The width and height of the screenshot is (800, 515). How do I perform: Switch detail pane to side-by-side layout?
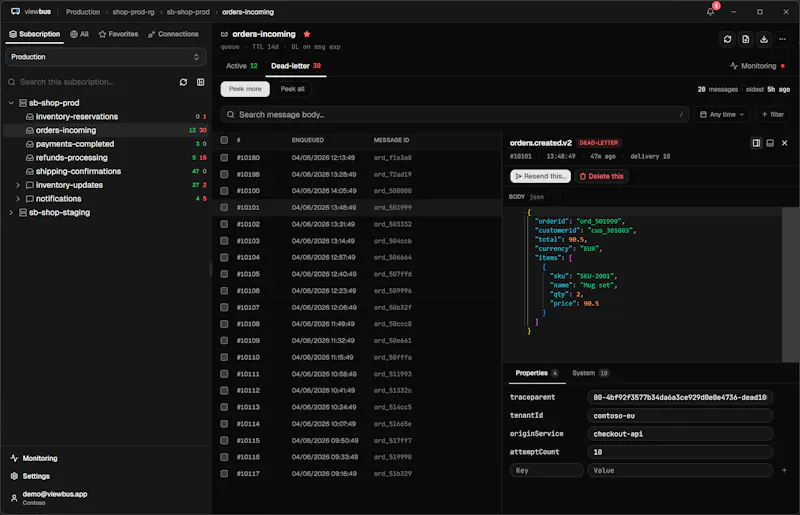(756, 143)
